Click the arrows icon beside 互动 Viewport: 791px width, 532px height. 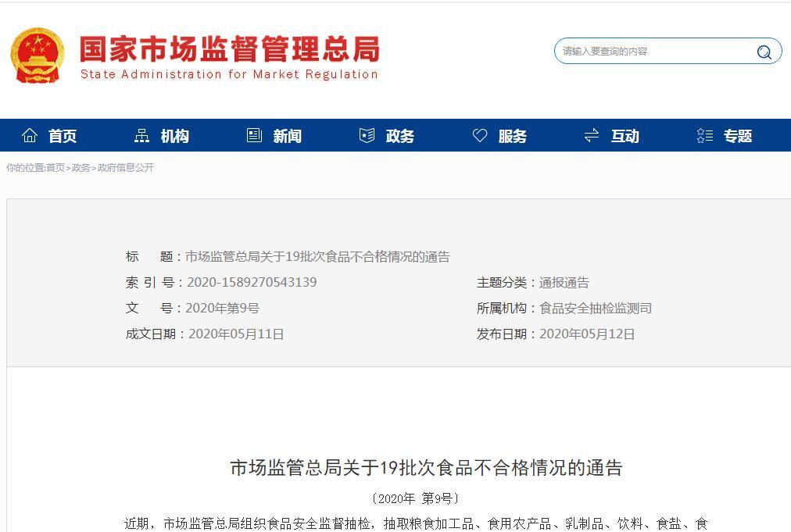(592, 134)
